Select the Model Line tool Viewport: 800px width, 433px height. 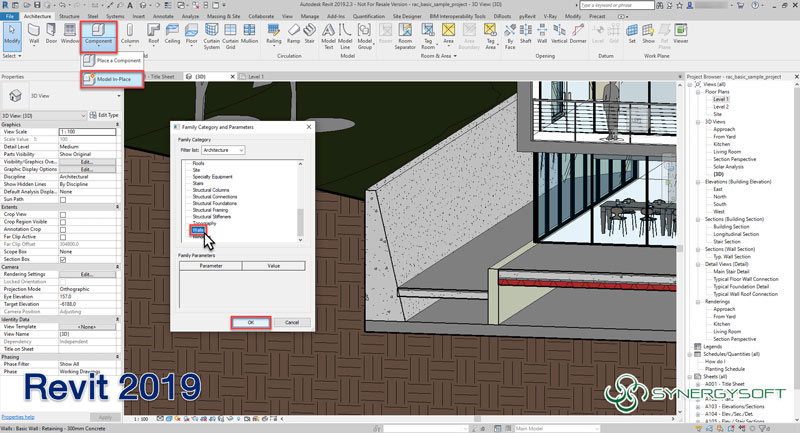[x=345, y=36]
